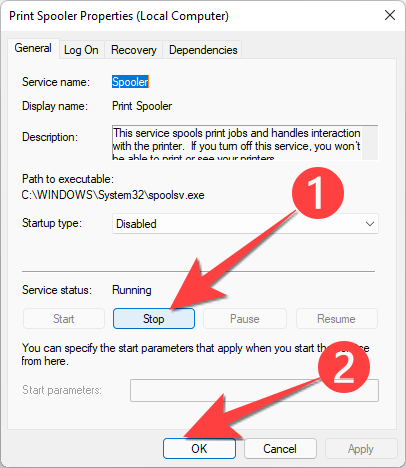Click the highlighted Spooler service name

click(130, 82)
